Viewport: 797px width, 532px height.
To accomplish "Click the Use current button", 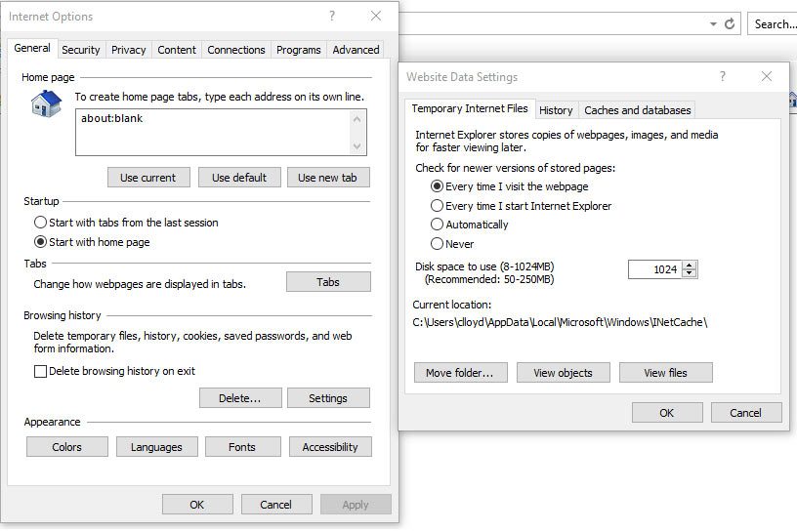I will click(148, 178).
